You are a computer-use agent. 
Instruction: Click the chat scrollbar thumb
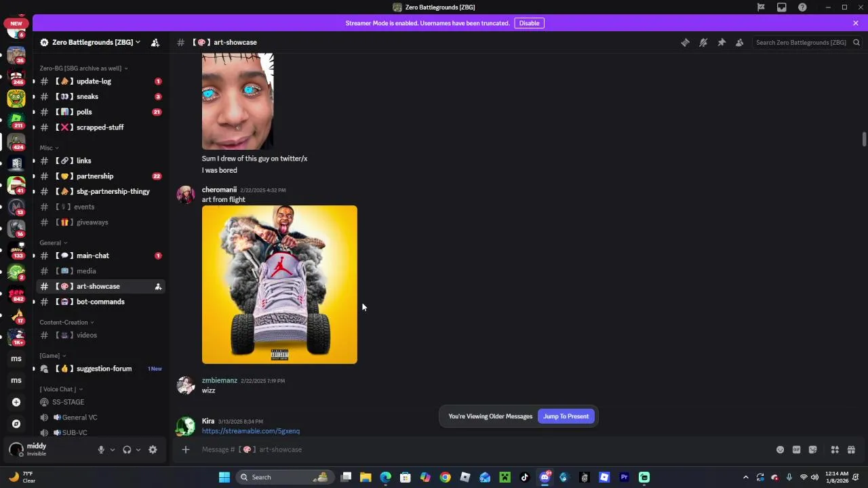[864, 139]
